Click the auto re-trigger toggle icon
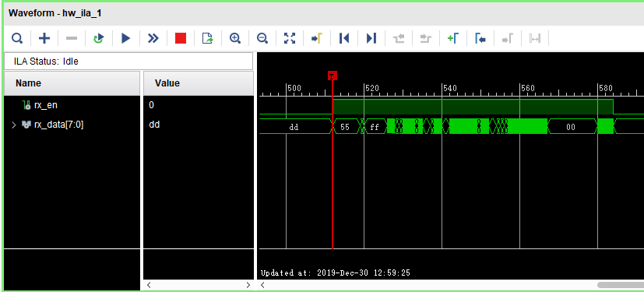This screenshot has height=292, width=644. coord(99,39)
